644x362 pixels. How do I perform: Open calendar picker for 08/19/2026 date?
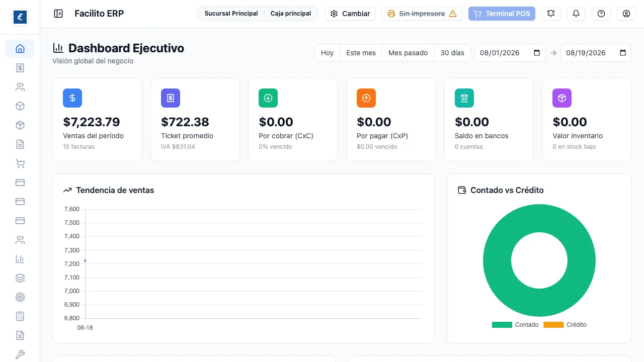coord(623,53)
